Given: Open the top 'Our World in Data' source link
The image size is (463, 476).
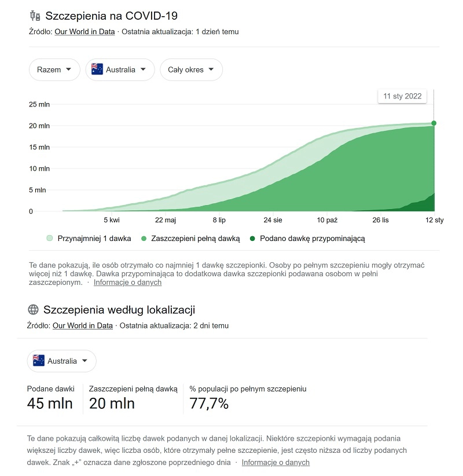Looking at the screenshot, I should (x=84, y=32).
